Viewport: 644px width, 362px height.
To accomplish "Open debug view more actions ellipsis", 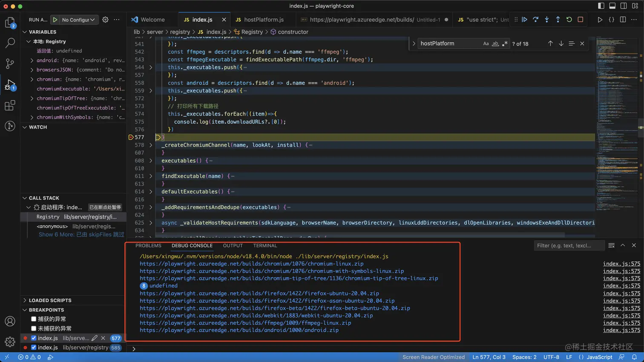I will click(117, 20).
